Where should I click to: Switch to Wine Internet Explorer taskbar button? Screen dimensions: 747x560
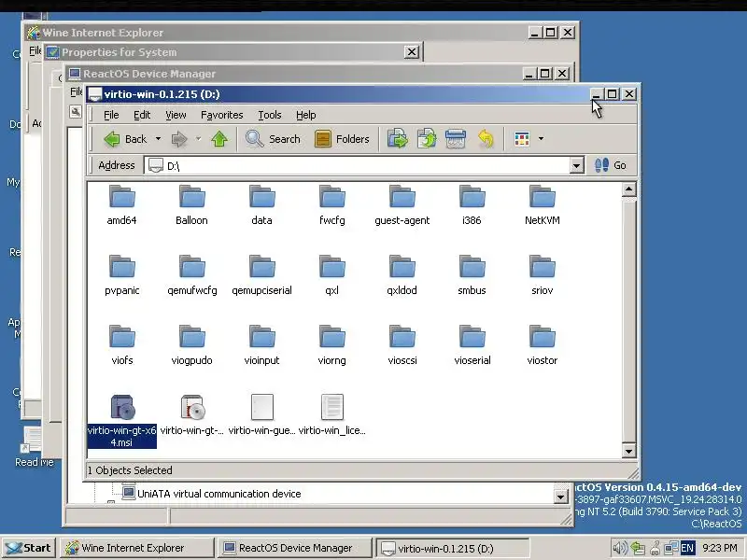136,548
